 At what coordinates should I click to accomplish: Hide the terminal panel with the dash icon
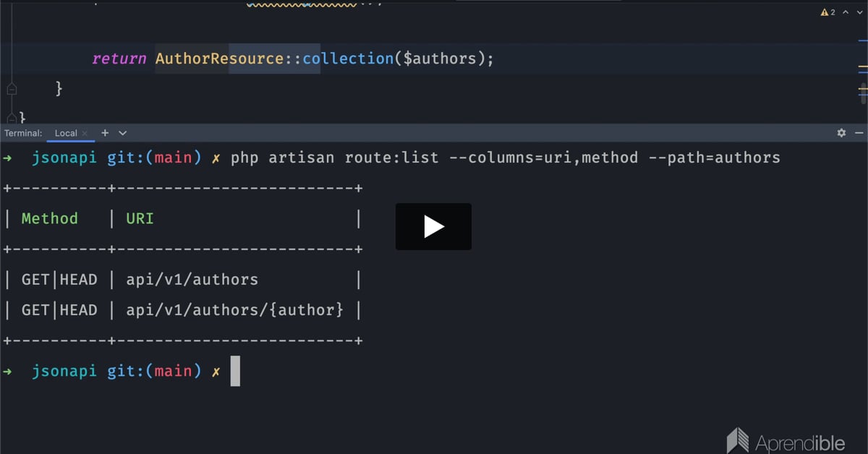click(x=859, y=133)
